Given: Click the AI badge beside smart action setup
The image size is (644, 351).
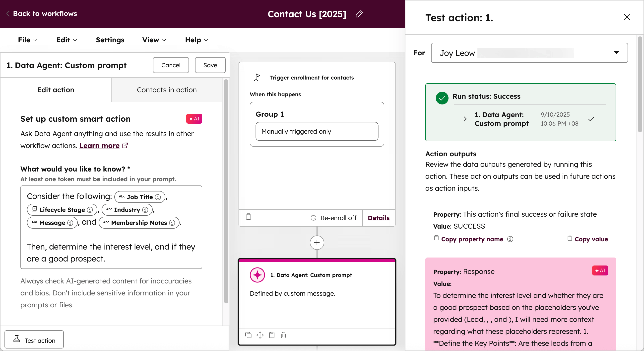Looking at the screenshot, I should click(x=194, y=119).
